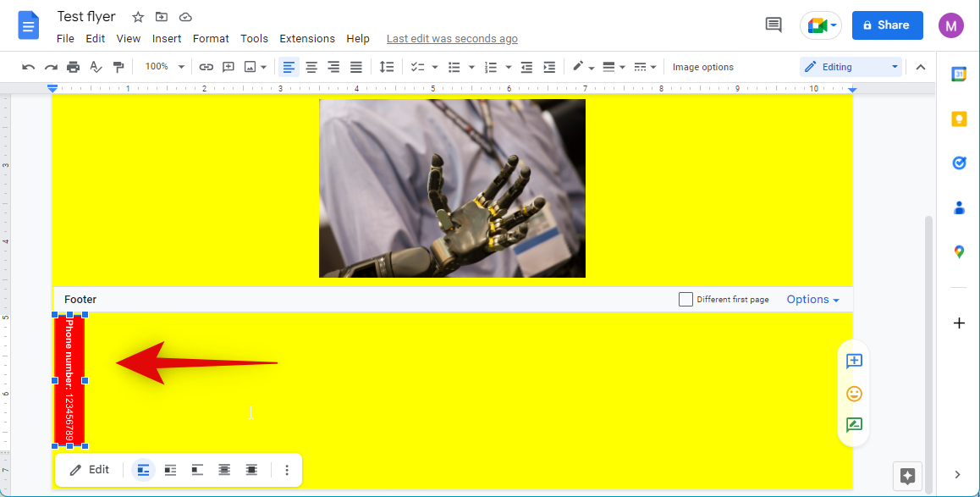
Task: Click the Insert link icon
Action: (x=206, y=67)
